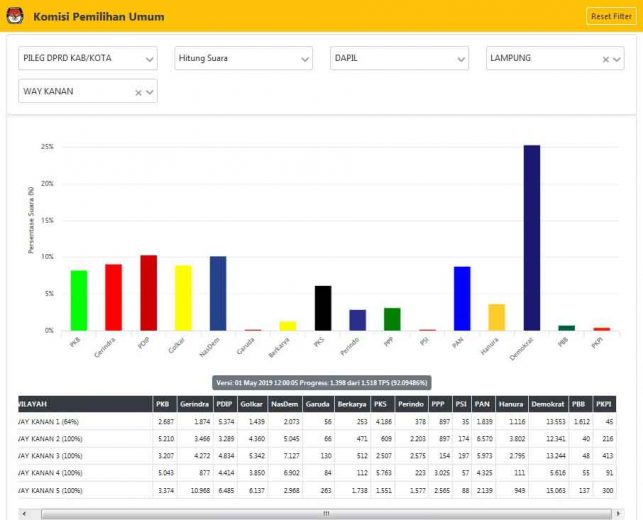Open the Komisi Pemilihan Umum title link
The image size is (643, 520).
pos(98,17)
